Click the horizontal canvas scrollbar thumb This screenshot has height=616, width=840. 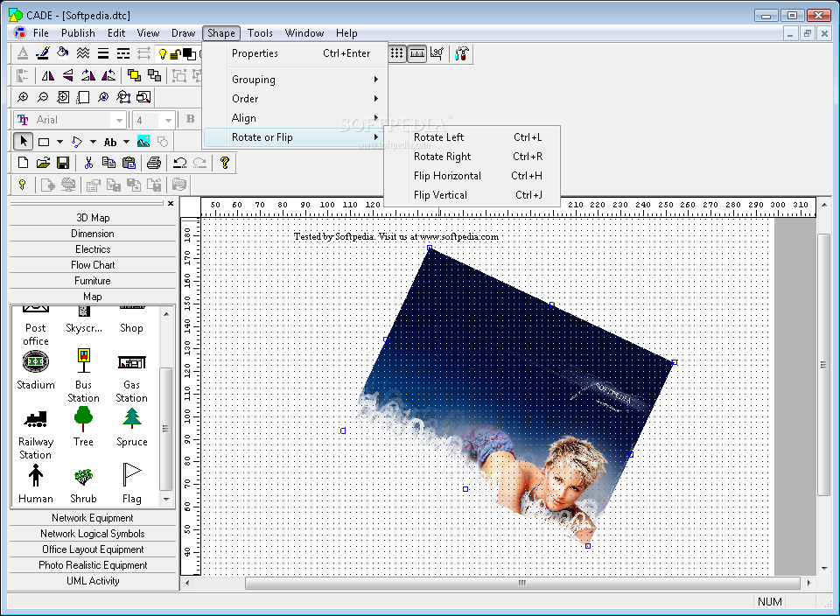[x=522, y=583]
